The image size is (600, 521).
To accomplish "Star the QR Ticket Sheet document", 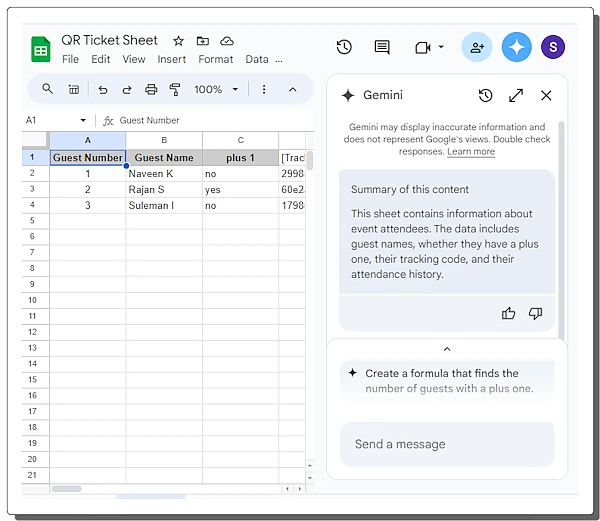I will (x=178, y=41).
